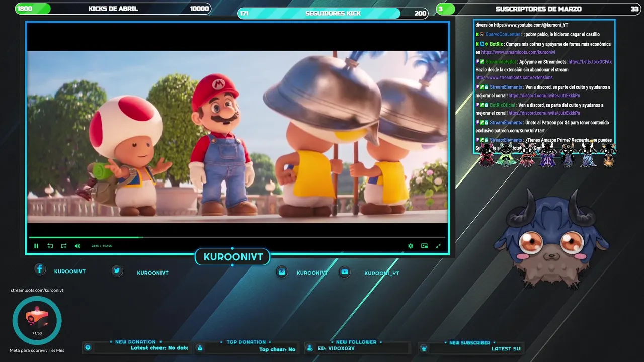Click the 200 followers goal number
Screen dimensions: 644x362
tap(420, 13)
